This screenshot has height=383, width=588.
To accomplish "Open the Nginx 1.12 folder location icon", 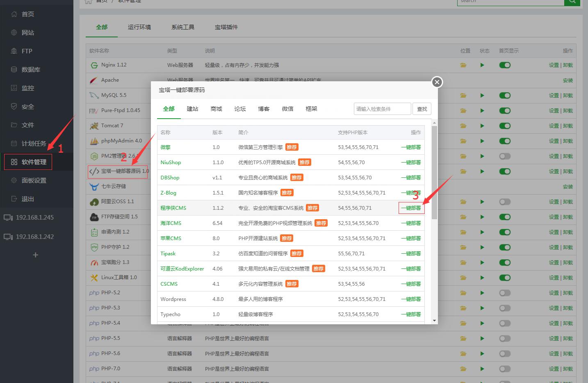I will (x=463, y=65).
